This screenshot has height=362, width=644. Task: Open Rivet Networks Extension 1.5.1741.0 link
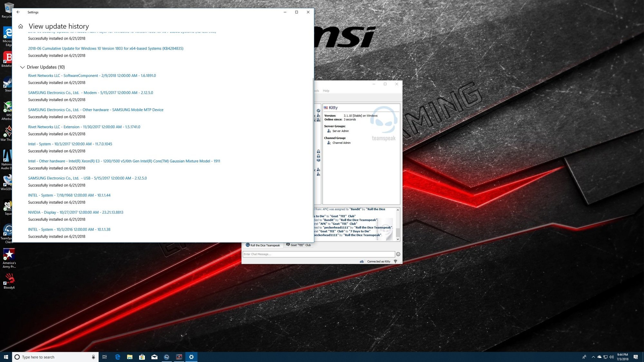pyautogui.click(x=84, y=127)
